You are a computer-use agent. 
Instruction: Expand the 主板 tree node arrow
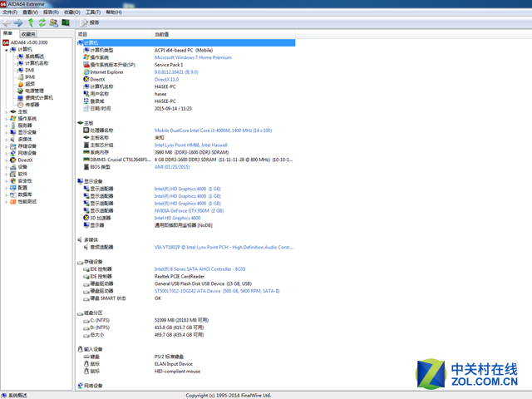[6, 111]
